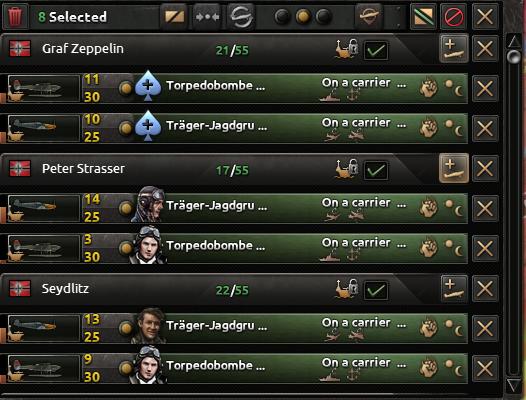
Task: Toggle the Graf Zeppelin green checkmark box
Action: 376,51
